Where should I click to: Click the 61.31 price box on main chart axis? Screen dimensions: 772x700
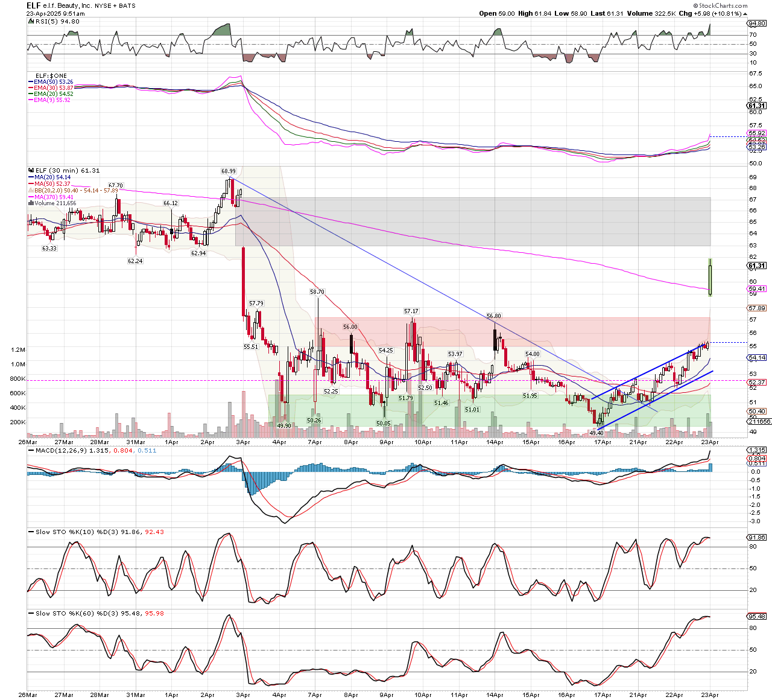(x=757, y=266)
